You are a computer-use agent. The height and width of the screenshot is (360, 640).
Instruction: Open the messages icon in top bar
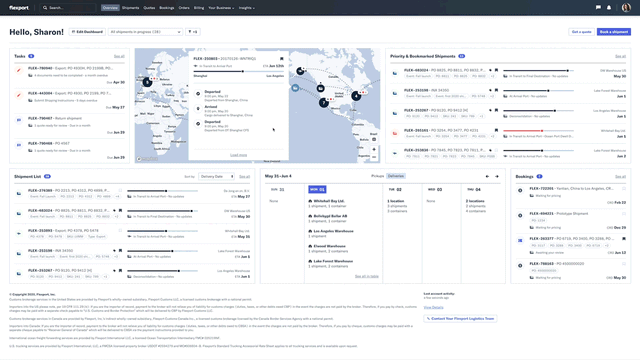click(598, 7)
